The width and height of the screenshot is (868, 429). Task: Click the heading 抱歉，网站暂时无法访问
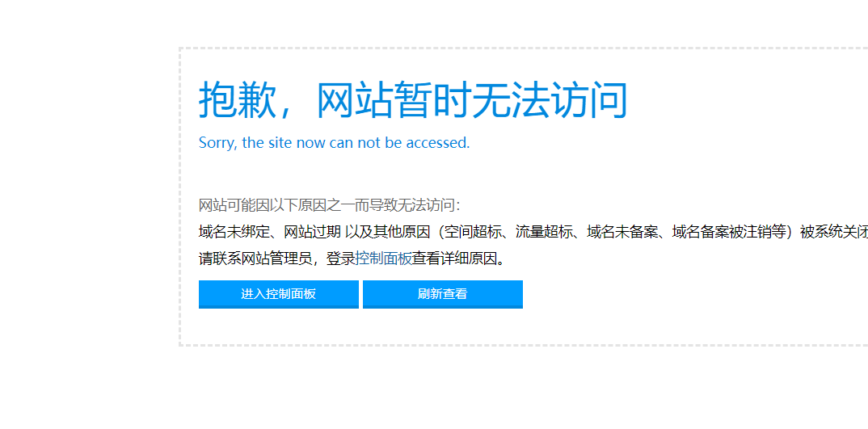tap(413, 100)
